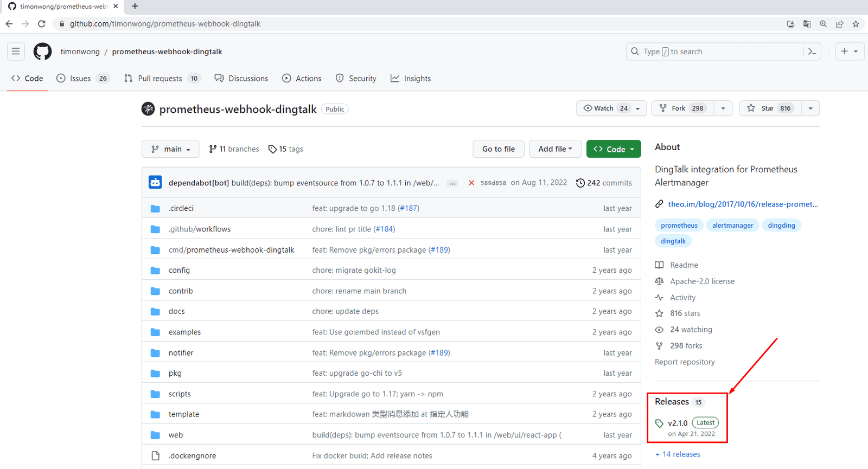Click the license scale icon
Viewport: 868px width, 469px height.
coord(659,281)
